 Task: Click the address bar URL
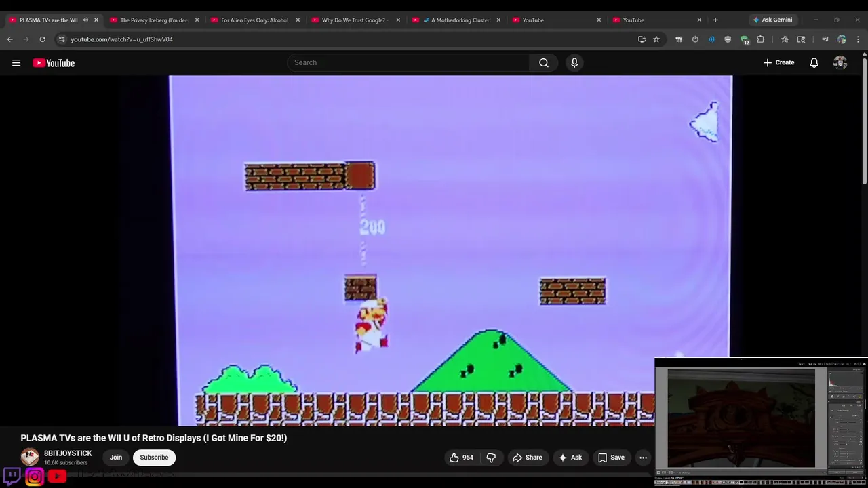(122, 39)
